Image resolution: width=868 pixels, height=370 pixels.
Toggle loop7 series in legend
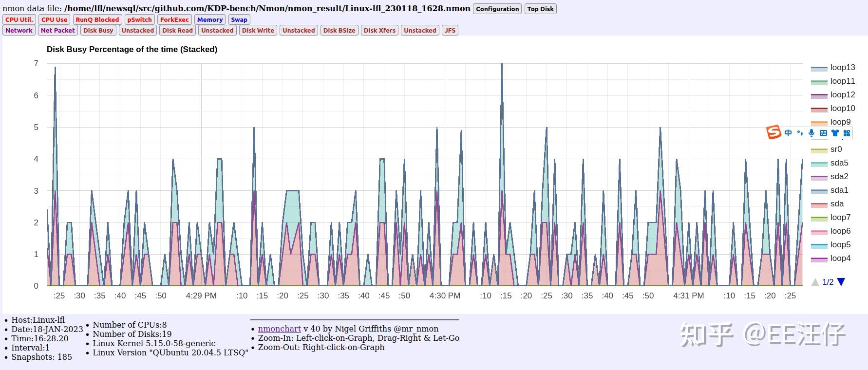click(830, 218)
